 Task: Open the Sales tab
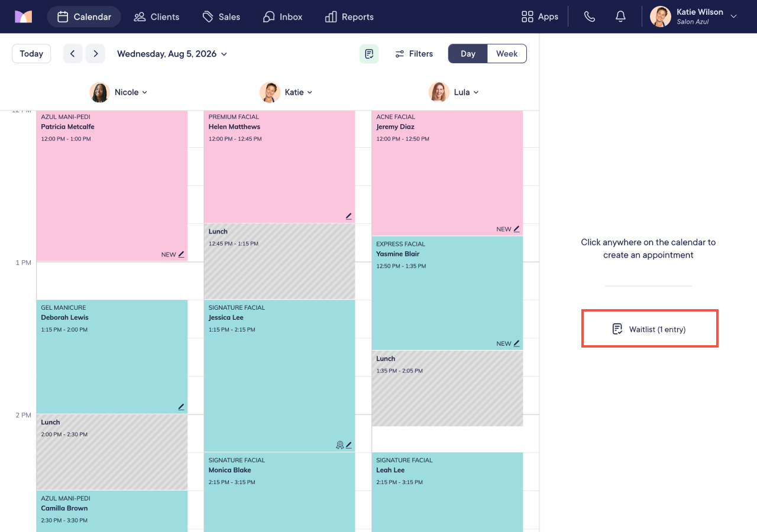221,17
